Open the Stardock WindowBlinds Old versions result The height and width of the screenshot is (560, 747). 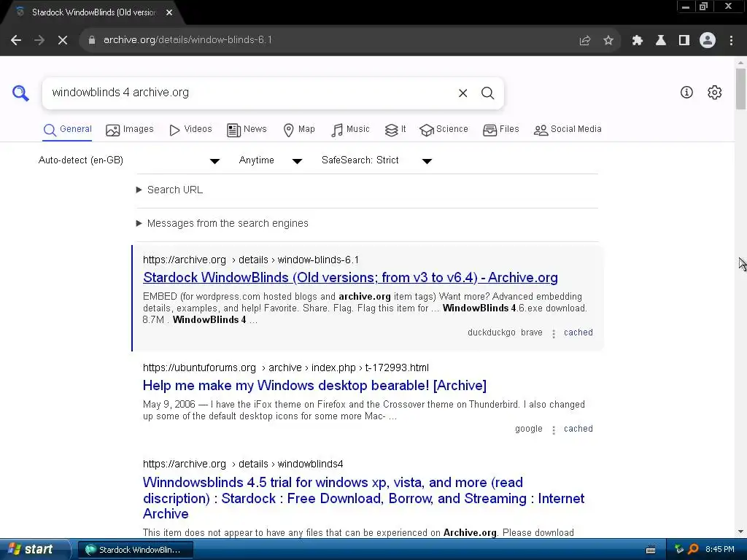[350, 278]
